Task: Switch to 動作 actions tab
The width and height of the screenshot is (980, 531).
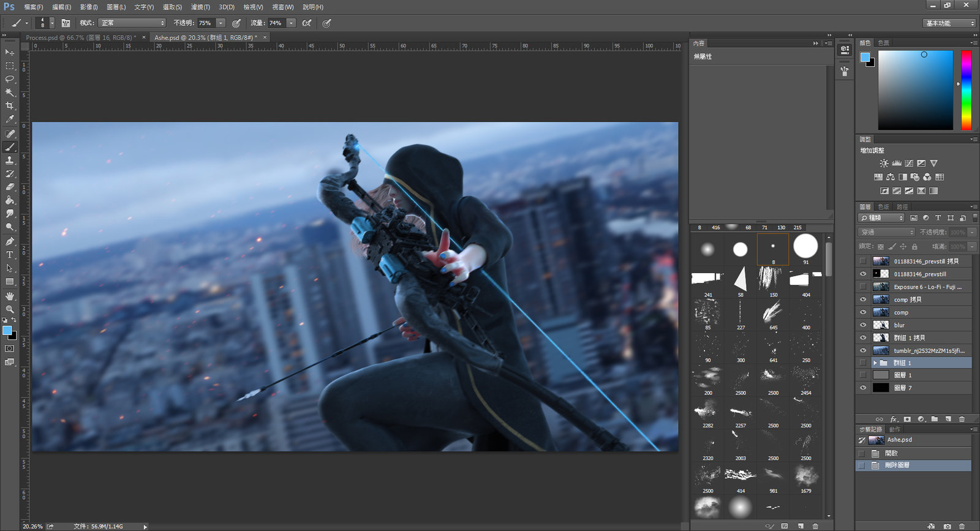Action: pos(895,429)
